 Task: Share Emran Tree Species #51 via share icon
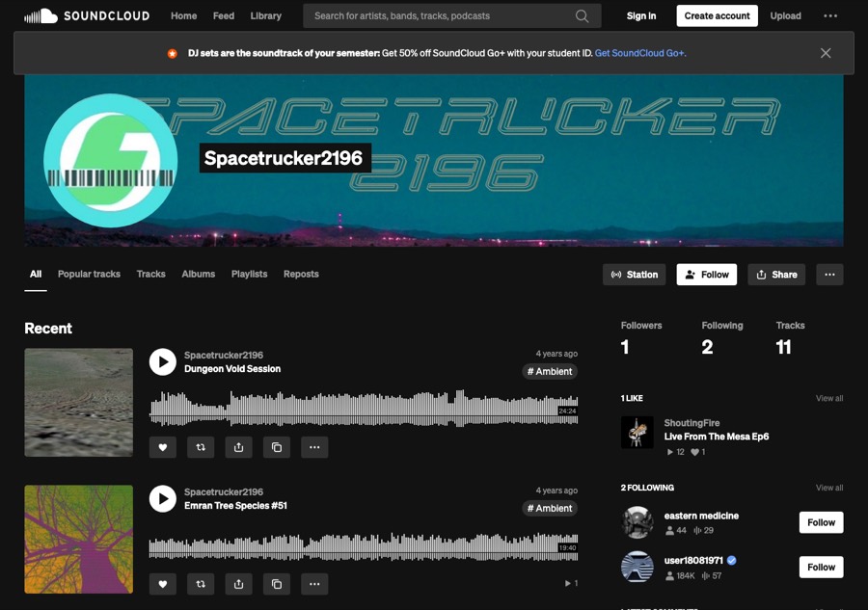coord(238,584)
